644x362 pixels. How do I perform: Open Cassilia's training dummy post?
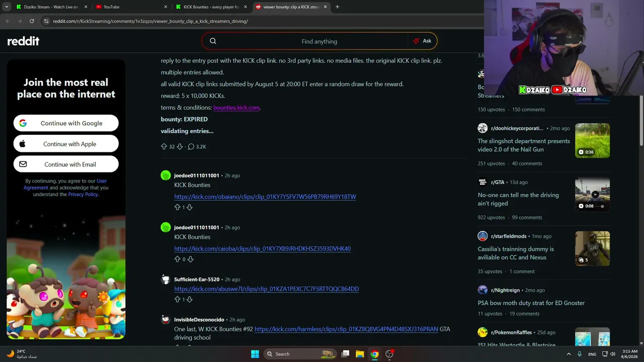(x=516, y=253)
